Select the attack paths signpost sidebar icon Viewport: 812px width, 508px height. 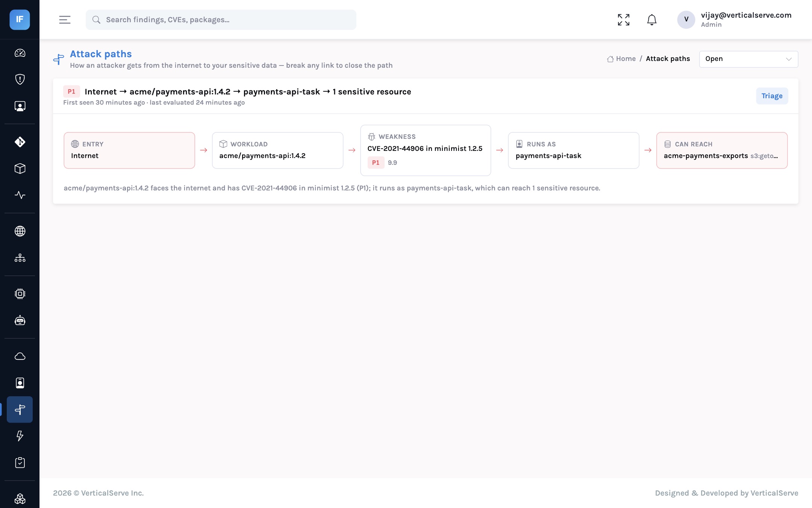(x=20, y=409)
